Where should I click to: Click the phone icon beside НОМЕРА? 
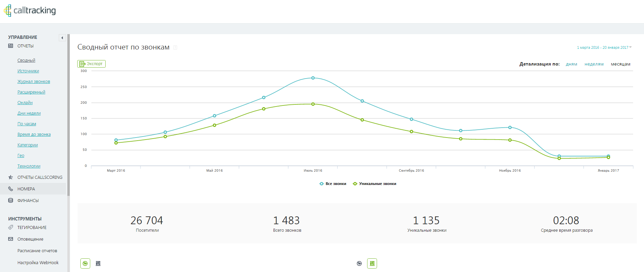click(x=11, y=189)
